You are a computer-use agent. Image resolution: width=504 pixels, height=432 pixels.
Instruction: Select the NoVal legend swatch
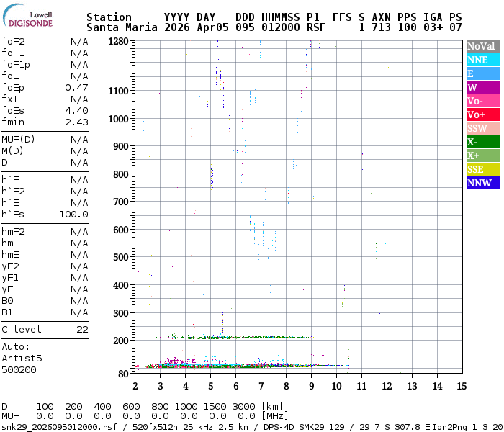tap(483, 46)
